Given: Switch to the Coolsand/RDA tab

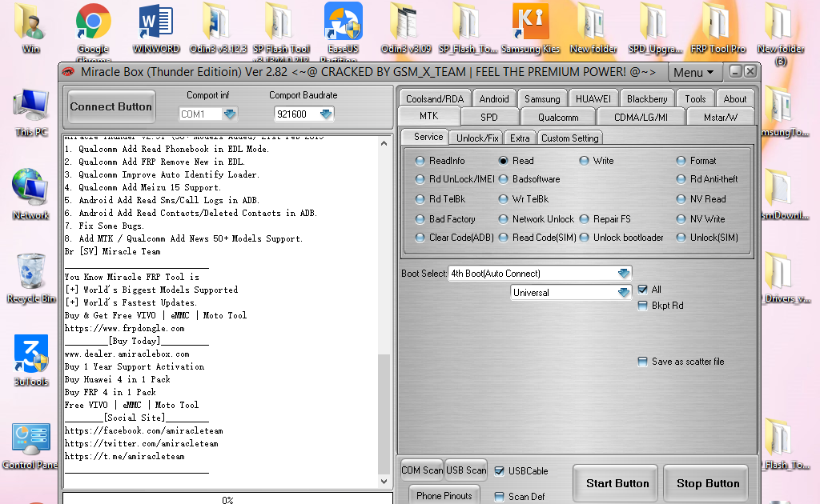Looking at the screenshot, I should click(x=435, y=98).
